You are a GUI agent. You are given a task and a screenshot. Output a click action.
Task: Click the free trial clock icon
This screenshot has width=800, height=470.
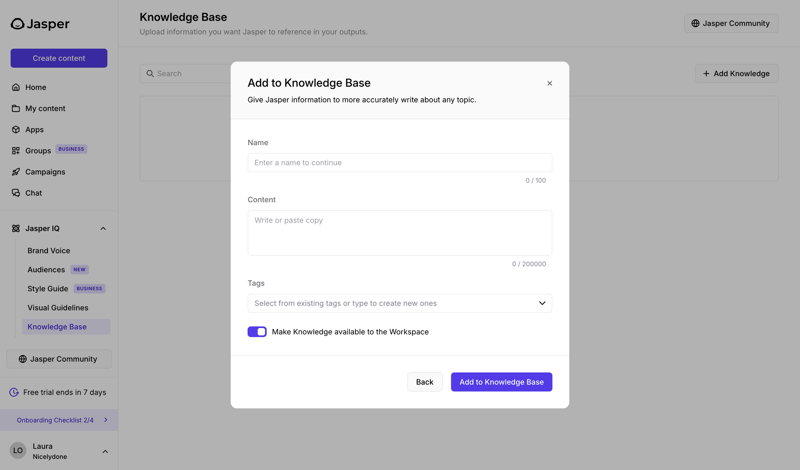14,392
